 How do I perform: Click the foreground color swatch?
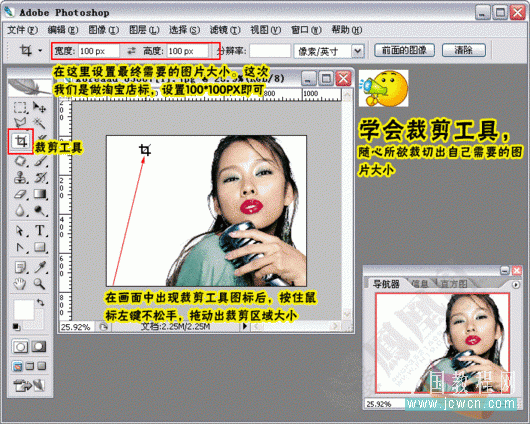click(x=24, y=309)
